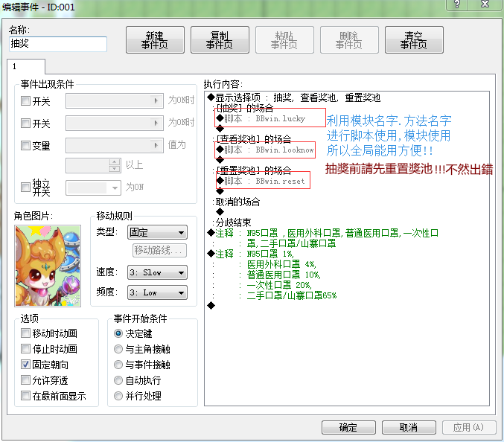Click the 应用(A) button

click(469, 427)
